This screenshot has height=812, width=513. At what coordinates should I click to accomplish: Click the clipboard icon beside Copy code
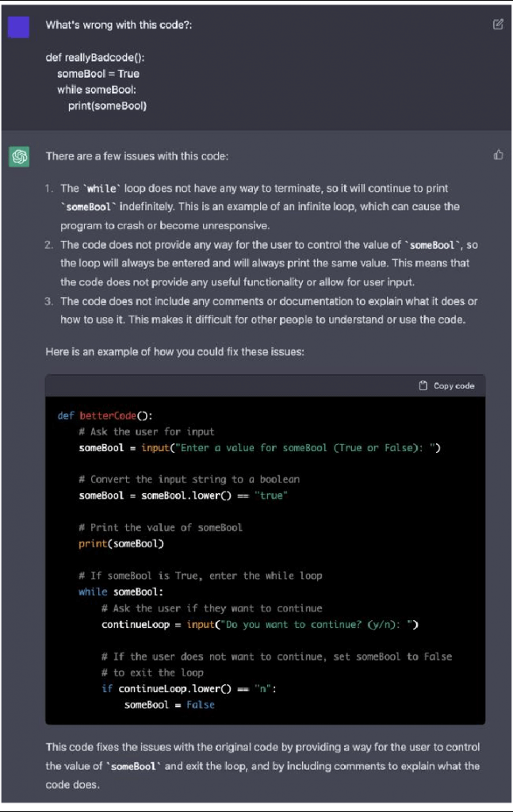pyautogui.click(x=423, y=386)
